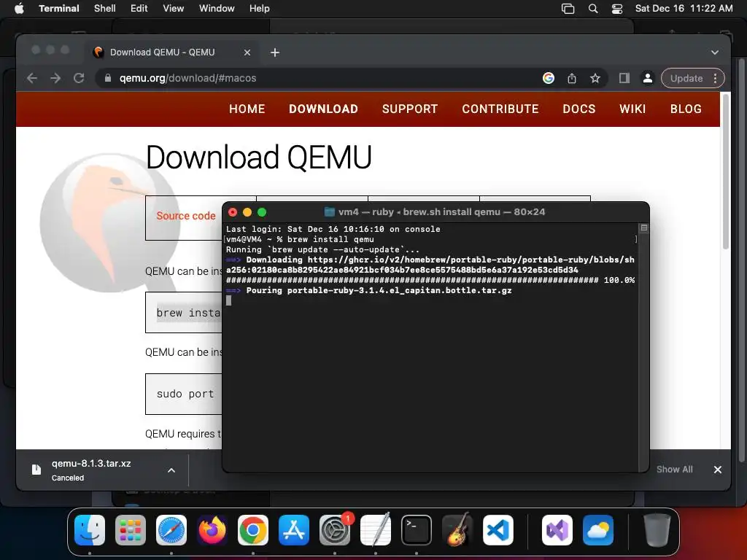Image resolution: width=747 pixels, height=560 pixels.
Task: Go to QEMU HOME page
Action: [x=247, y=109]
